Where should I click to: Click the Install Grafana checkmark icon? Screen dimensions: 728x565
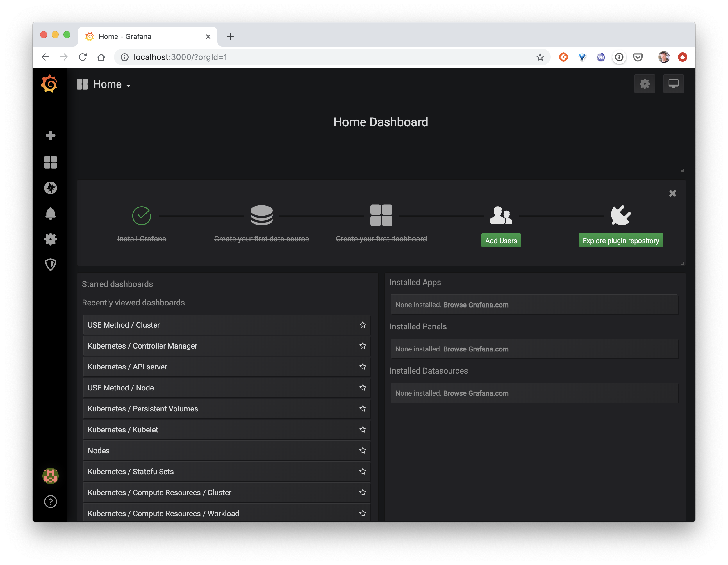142,216
